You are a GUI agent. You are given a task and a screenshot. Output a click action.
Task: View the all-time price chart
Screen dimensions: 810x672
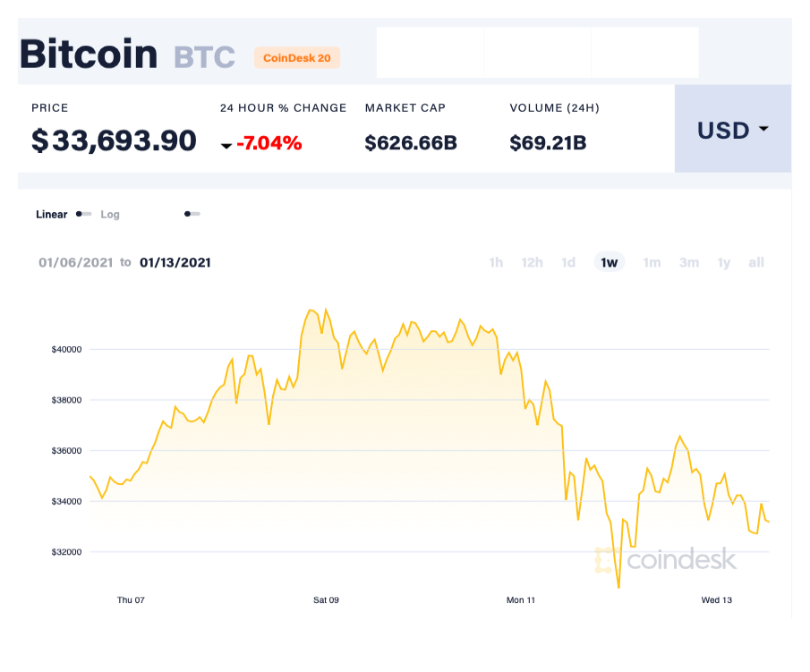(755, 262)
